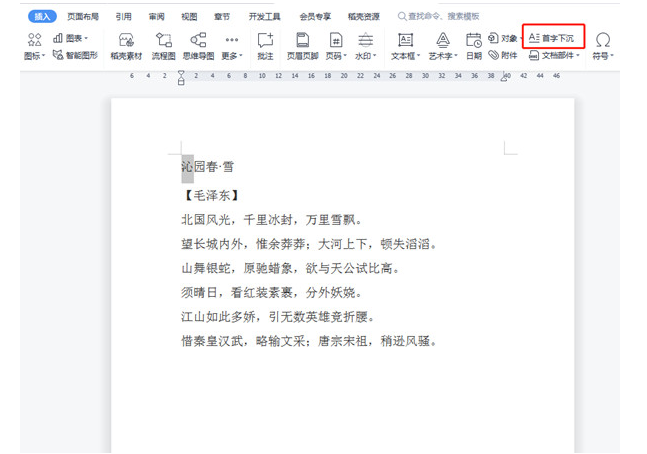Expand the 图标 dropdown arrow

(x=43, y=55)
